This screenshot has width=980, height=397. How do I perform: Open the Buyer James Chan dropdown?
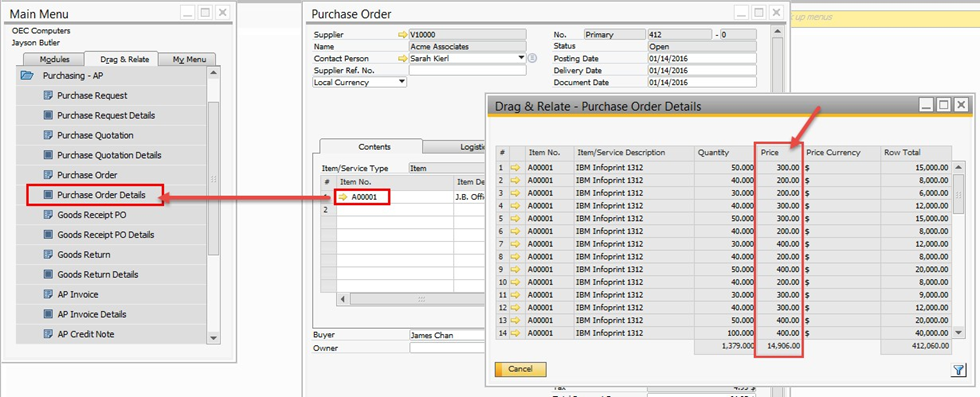coord(446,335)
